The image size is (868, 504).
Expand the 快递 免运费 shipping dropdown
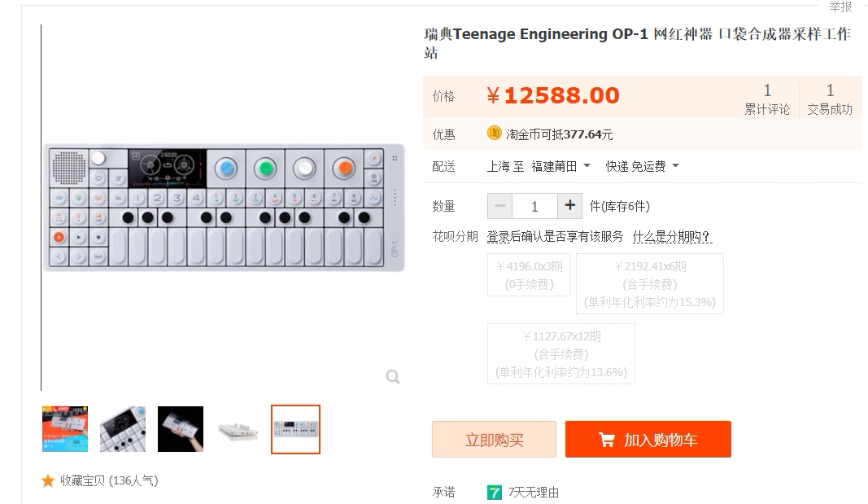point(642,166)
